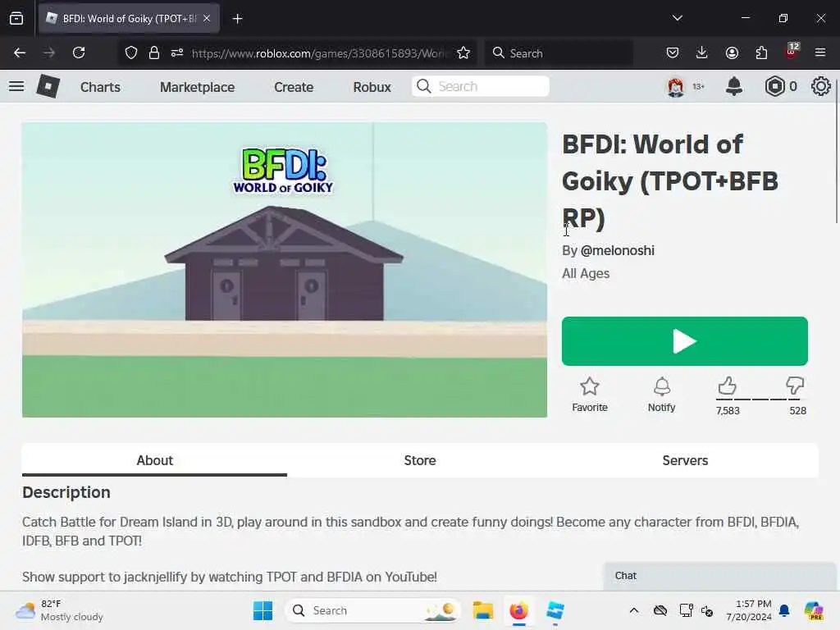Switch to the Servers tab

(685, 460)
